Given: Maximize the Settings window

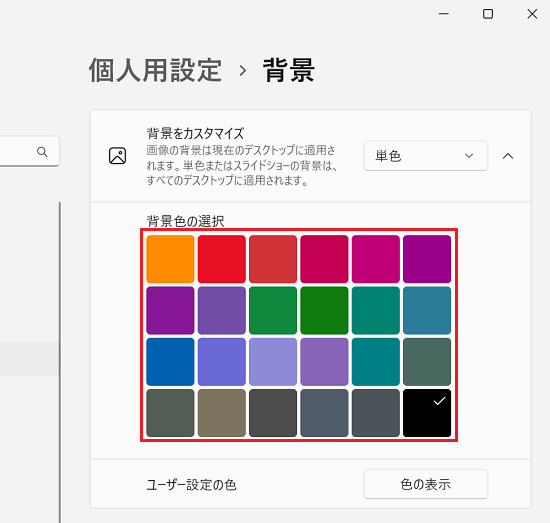Looking at the screenshot, I should pos(488,14).
